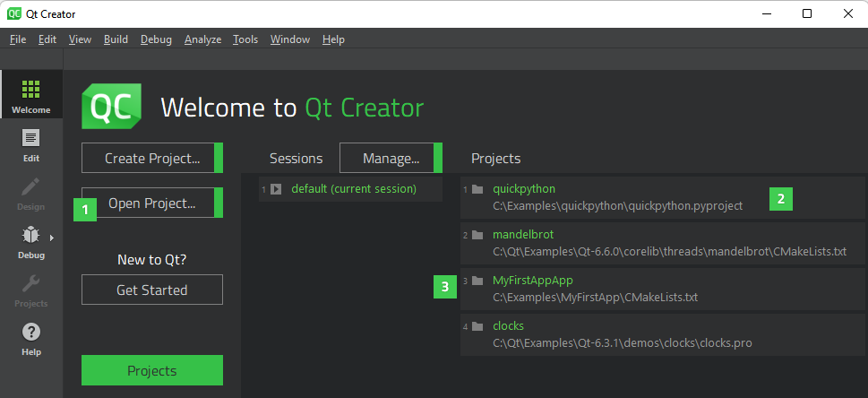Open the Analyze menu

point(202,39)
